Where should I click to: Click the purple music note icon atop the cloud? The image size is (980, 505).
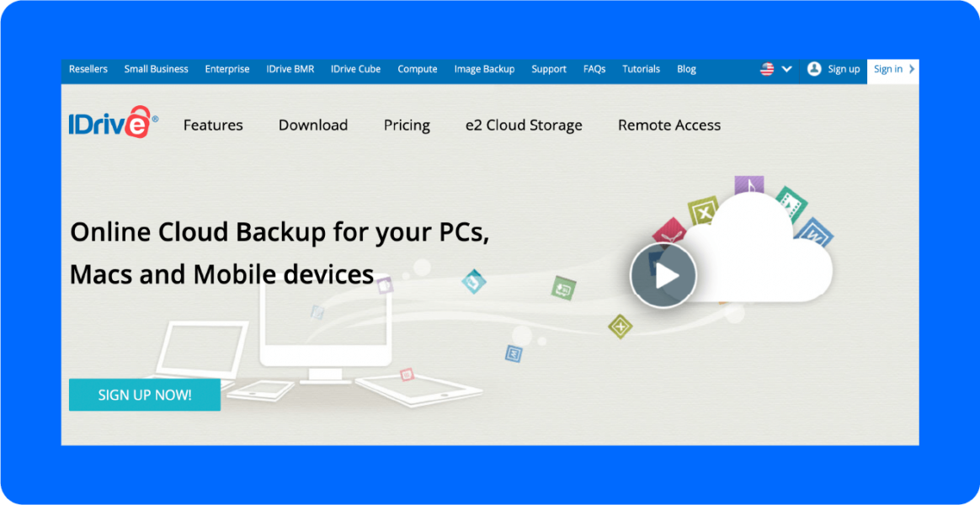click(748, 183)
